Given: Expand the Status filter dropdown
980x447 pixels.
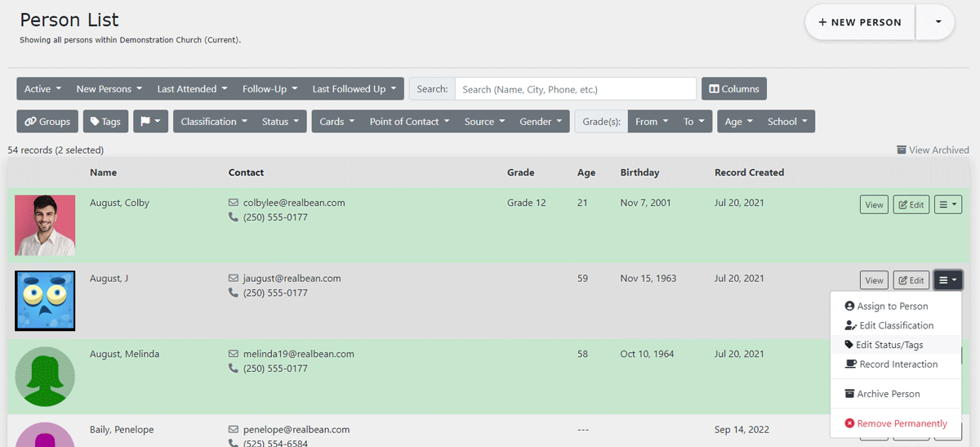Looking at the screenshot, I should pyautogui.click(x=280, y=122).
